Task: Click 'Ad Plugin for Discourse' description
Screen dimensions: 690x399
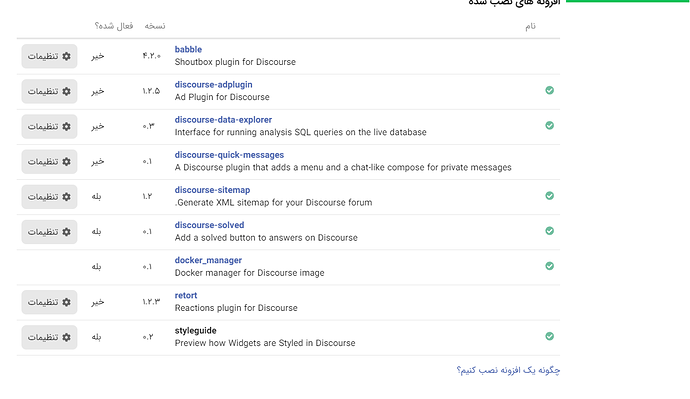Action: coord(222,97)
